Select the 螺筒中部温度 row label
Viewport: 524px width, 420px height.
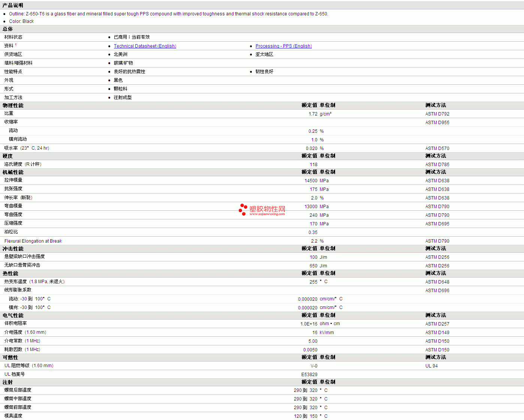click(18, 399)
